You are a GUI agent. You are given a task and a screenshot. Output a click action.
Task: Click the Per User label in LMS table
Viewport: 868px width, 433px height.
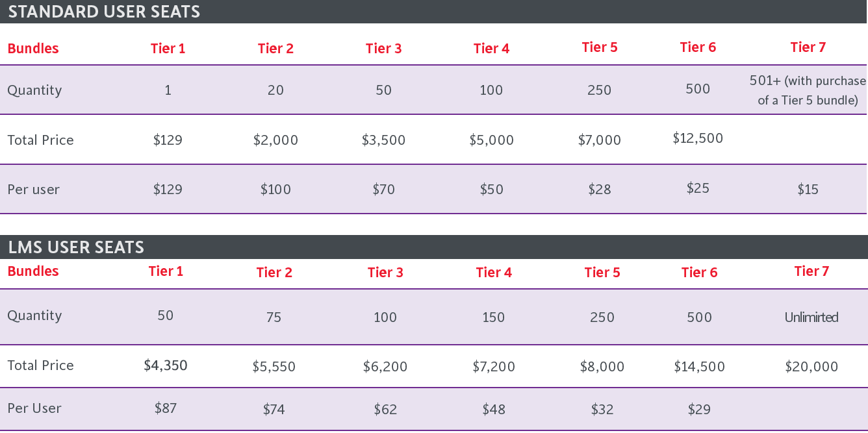click(34, 408)
